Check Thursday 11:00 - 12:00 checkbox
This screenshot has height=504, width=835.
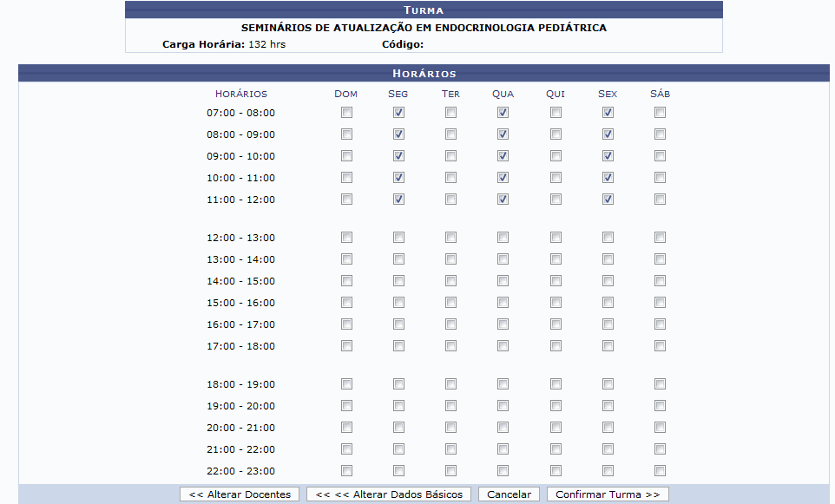[x=556, y=200]
